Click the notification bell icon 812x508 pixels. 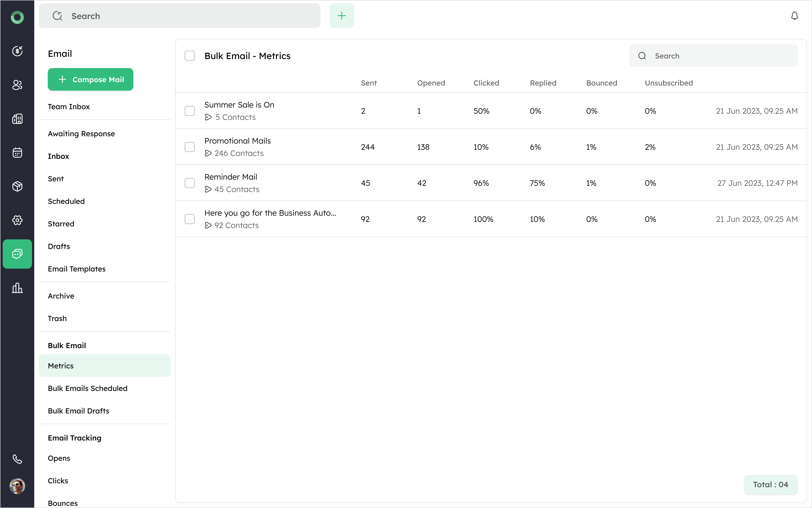(x=794, y=16)
